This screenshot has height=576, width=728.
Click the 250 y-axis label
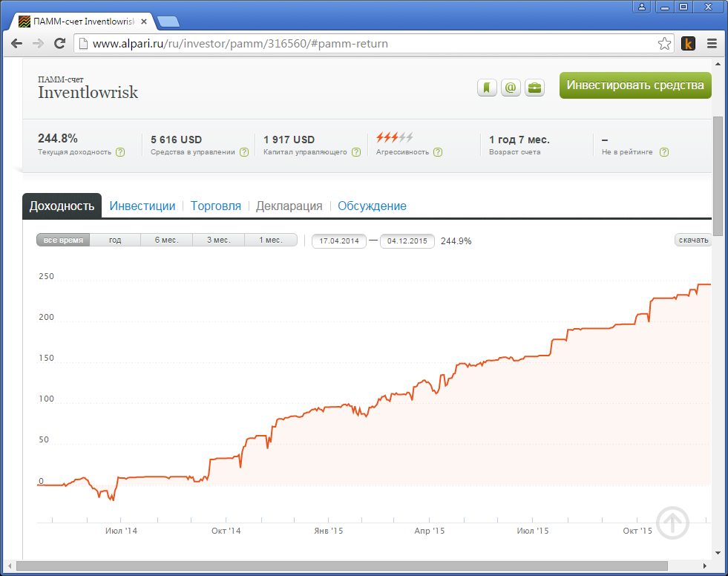click(47, 276)
